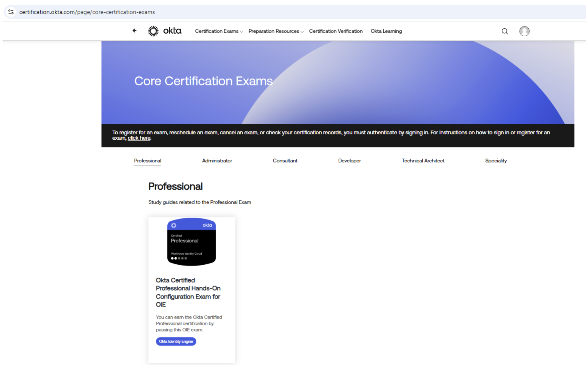The image size is (588, 365).
Task: Open Okta Certified Professional Hands-On exam title
Action: click(x=188, y=292)
